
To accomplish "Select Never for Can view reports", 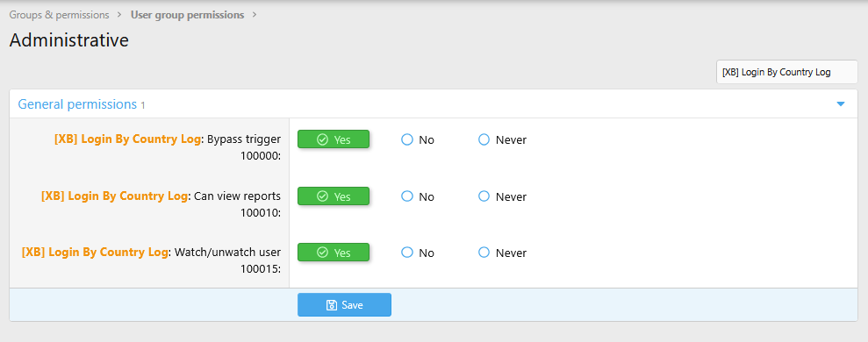I will (x=502, y=196).
